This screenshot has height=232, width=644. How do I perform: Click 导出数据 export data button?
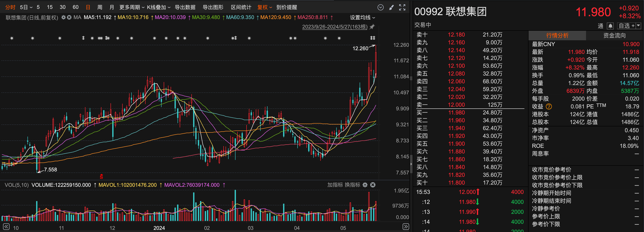185,7
